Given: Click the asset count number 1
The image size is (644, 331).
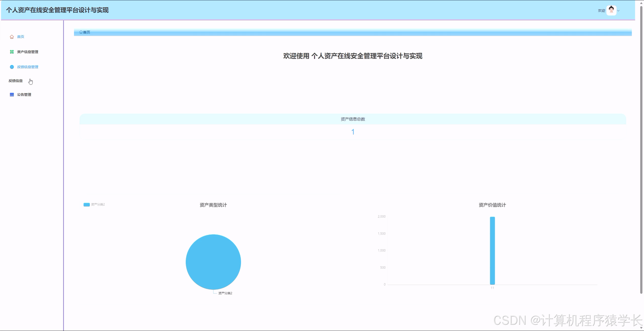Looking at the screenshot, I should click(353, 132).
